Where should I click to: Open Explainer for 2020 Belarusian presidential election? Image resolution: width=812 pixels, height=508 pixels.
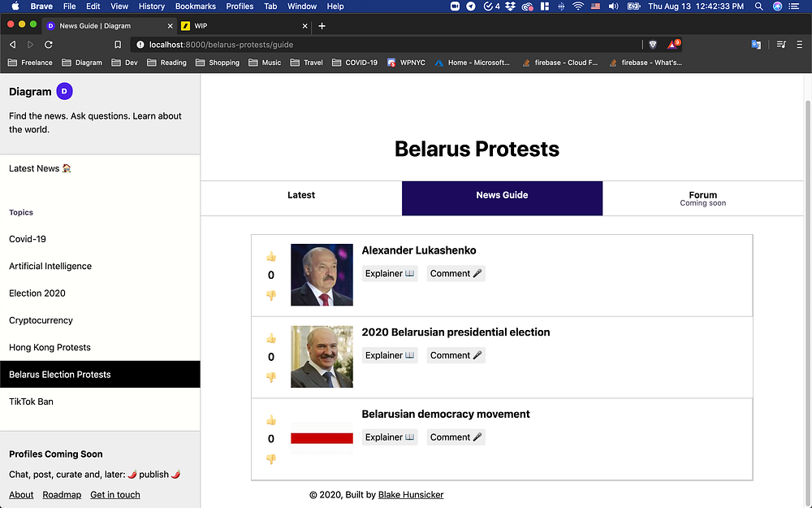[x=390, y=355]
